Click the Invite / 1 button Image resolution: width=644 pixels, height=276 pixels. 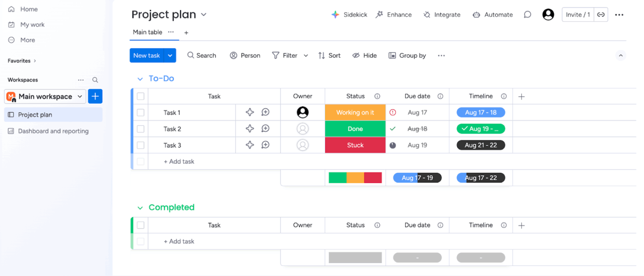[x=578, y=15]
